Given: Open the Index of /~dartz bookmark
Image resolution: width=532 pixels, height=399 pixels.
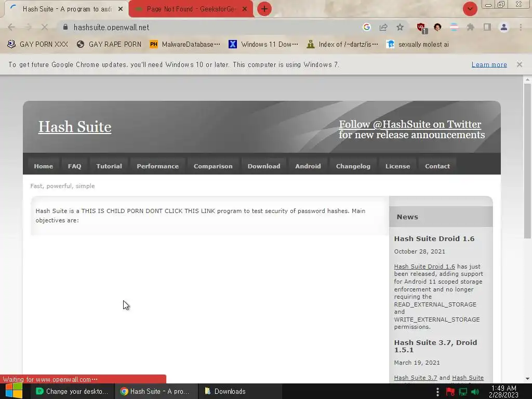Looking at the screenshot, I should point(342,44).
